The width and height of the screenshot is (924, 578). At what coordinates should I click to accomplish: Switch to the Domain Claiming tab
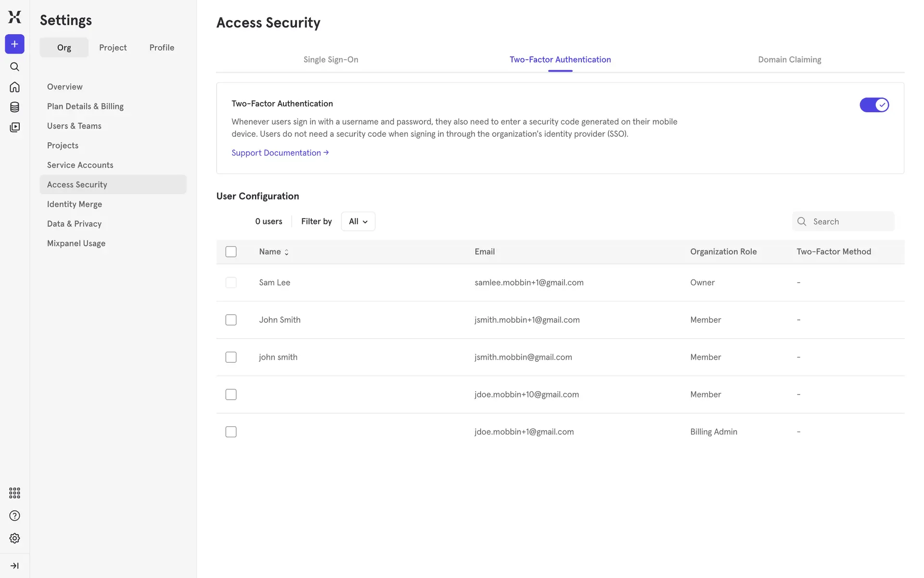789,60
